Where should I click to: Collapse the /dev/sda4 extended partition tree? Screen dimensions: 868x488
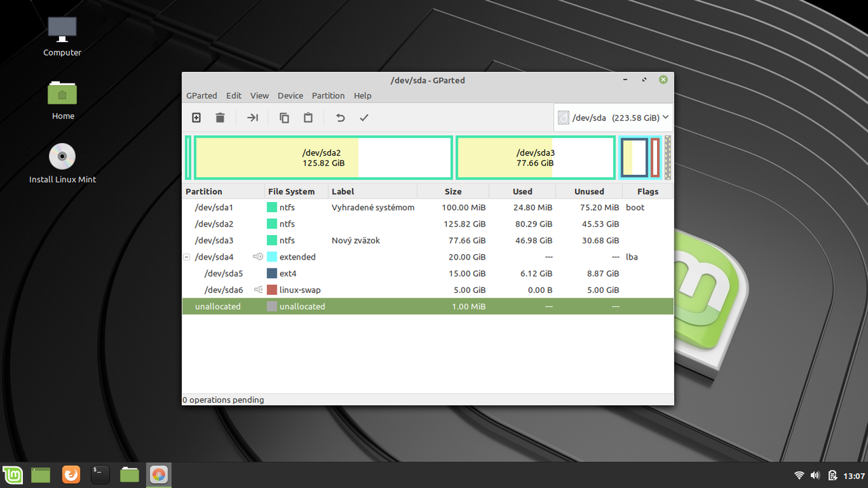186,258
